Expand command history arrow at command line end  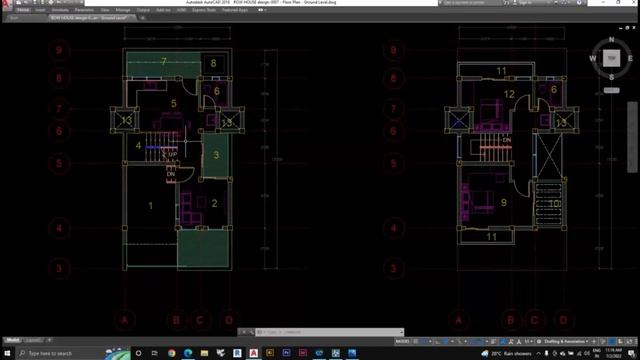tap(401, 332)
